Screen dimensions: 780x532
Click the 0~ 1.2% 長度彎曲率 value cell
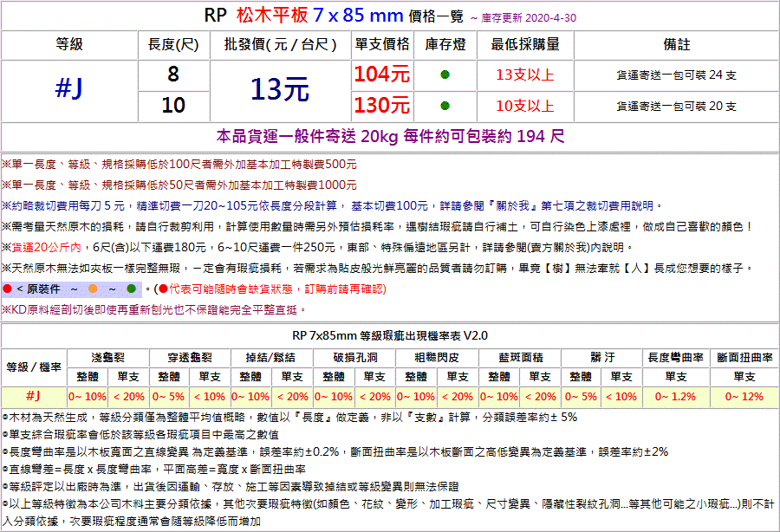(675, 396)
